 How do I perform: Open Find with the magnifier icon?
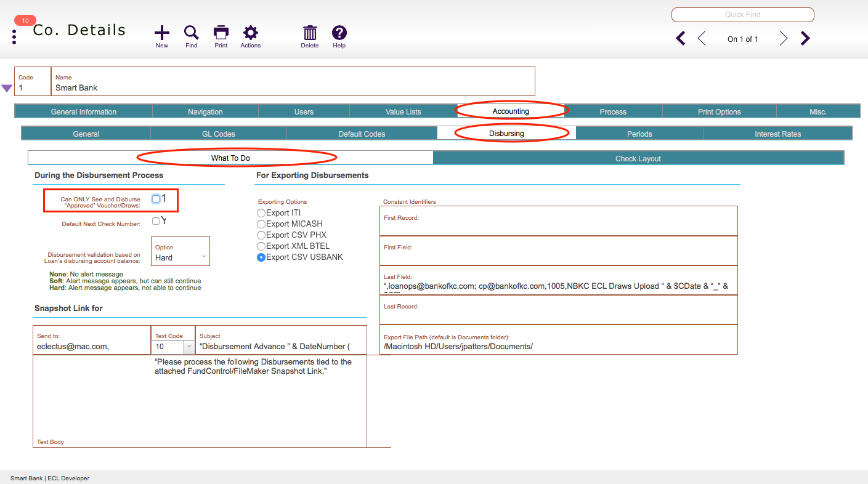[192, 33]
